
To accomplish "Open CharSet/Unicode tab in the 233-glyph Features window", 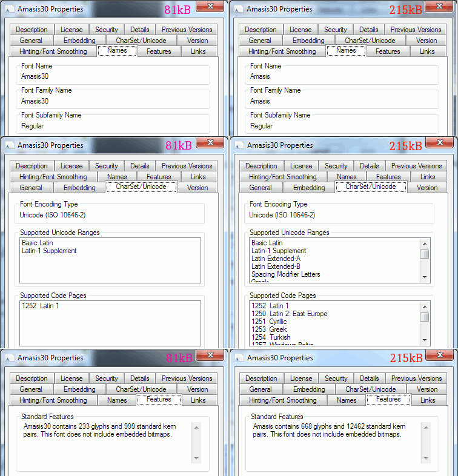I will (x=141, y=389).
